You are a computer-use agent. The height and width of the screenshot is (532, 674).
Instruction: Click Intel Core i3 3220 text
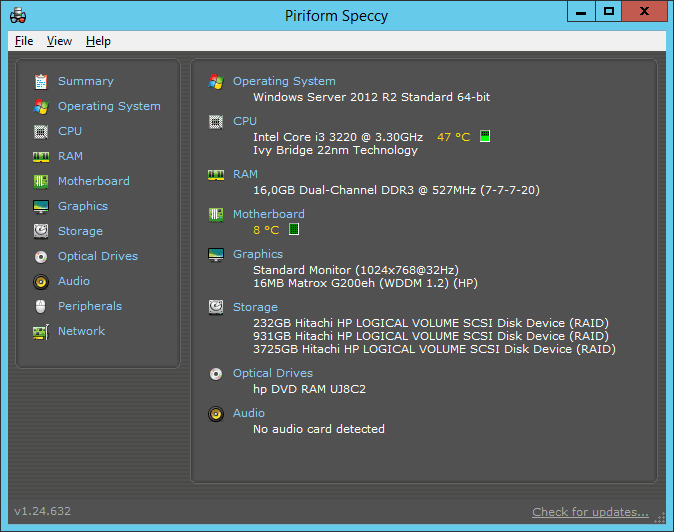click(338, 137)
